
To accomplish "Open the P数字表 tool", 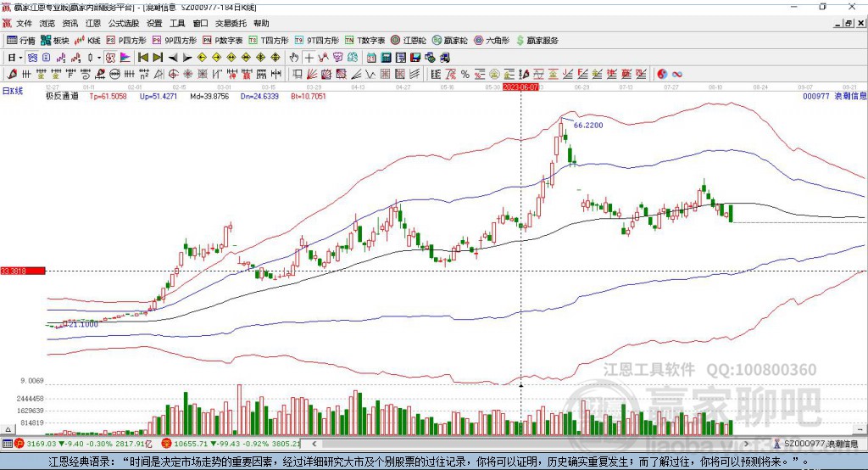I will click(223, 41).
